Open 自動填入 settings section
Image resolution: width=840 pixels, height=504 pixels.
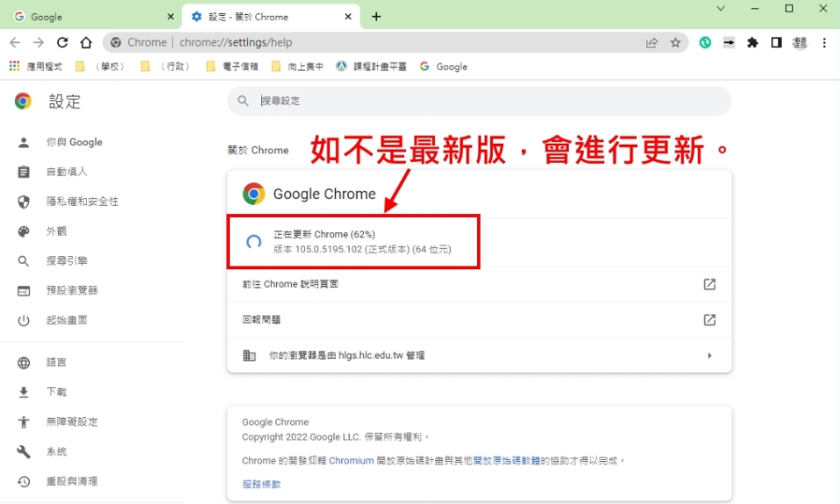pos(67,172)
